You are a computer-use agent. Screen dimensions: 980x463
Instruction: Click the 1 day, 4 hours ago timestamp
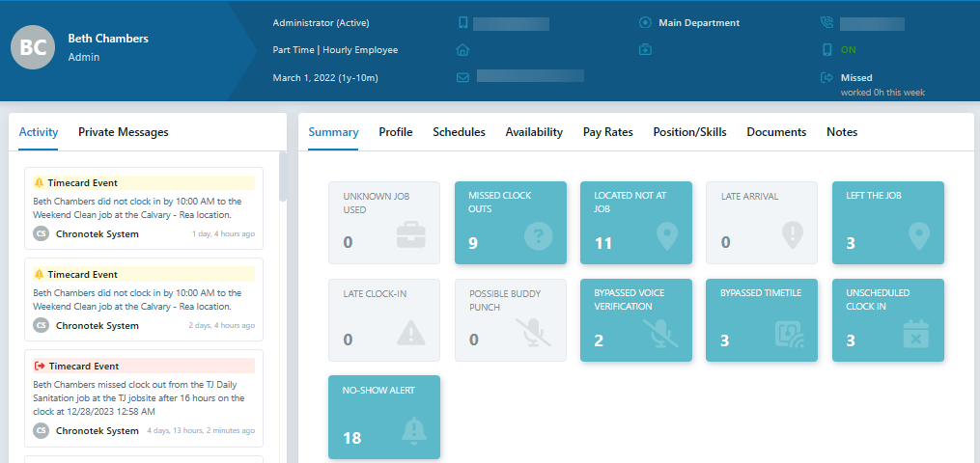coord(223,234)
